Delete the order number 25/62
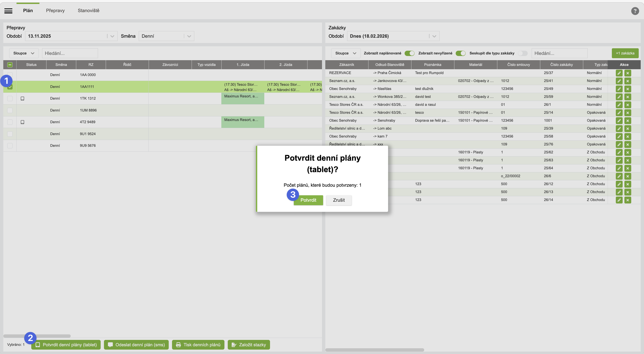 [x=627, y=152]
